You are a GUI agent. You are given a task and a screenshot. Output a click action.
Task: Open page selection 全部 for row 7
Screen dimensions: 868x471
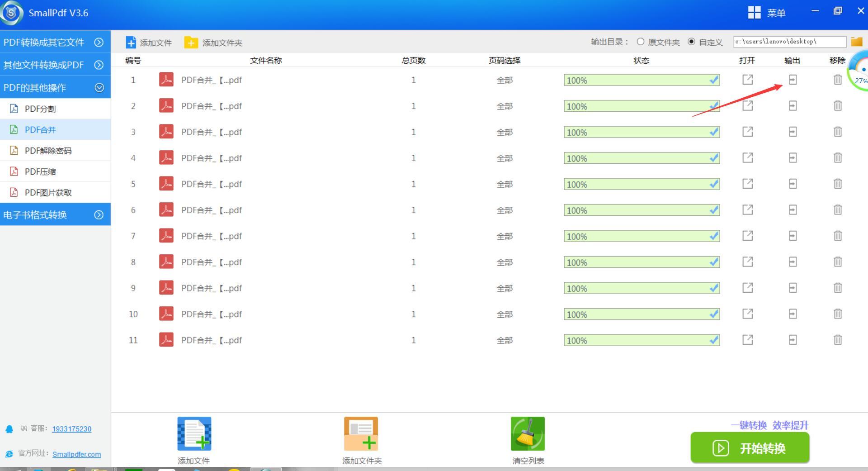505,236
